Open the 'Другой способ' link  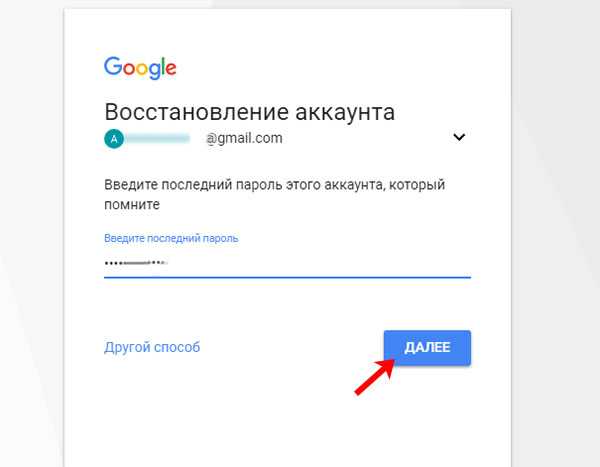coord(152,347)
